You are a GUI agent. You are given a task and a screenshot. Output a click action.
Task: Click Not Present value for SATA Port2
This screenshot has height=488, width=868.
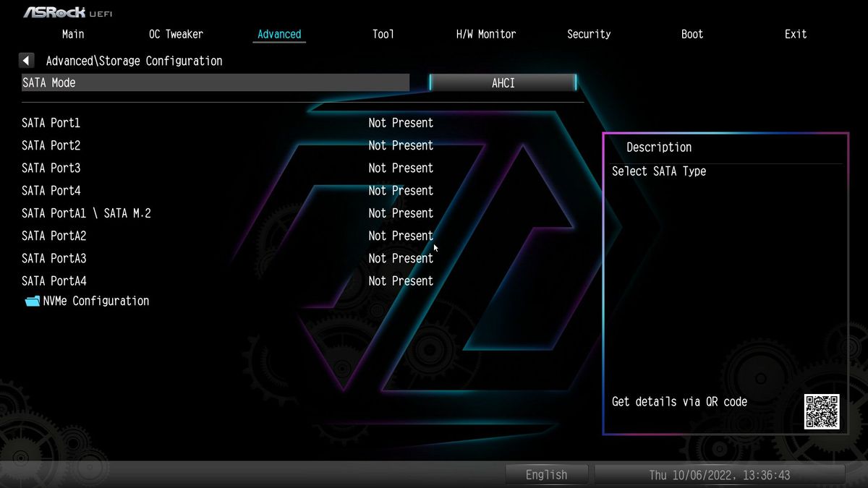401,145
